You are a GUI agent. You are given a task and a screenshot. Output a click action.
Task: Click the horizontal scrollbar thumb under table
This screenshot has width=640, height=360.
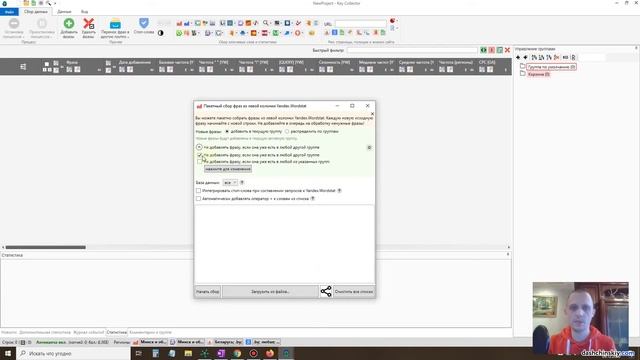tap(46, 247)
